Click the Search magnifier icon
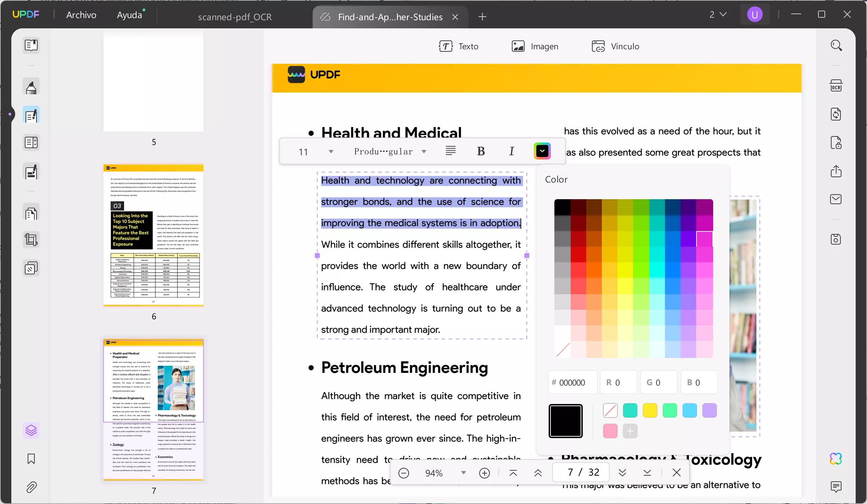Viewport: 867px width, 504px height. (836, 45)
